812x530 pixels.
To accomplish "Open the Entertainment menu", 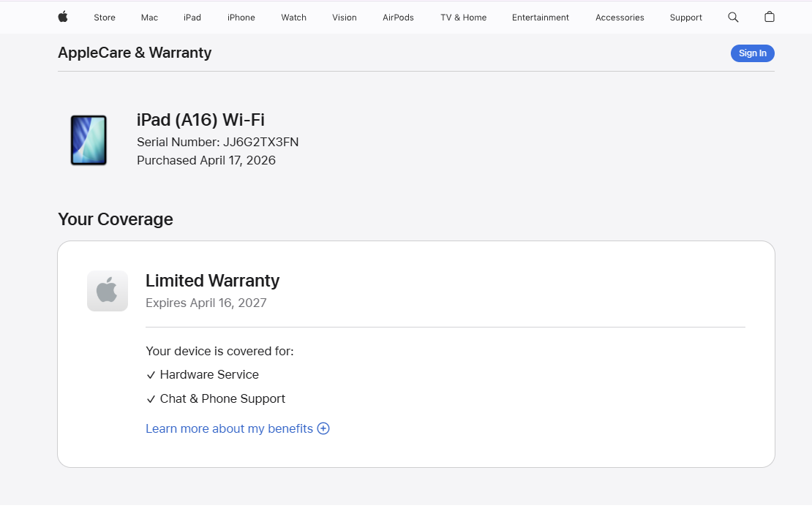I will [540, 18].
